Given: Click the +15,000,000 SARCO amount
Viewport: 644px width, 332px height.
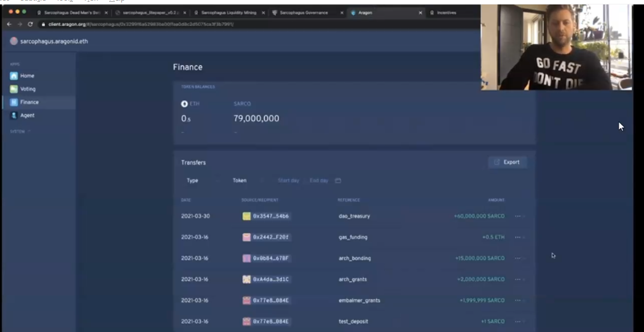Looking at the screenshot, I should (480, 258).
